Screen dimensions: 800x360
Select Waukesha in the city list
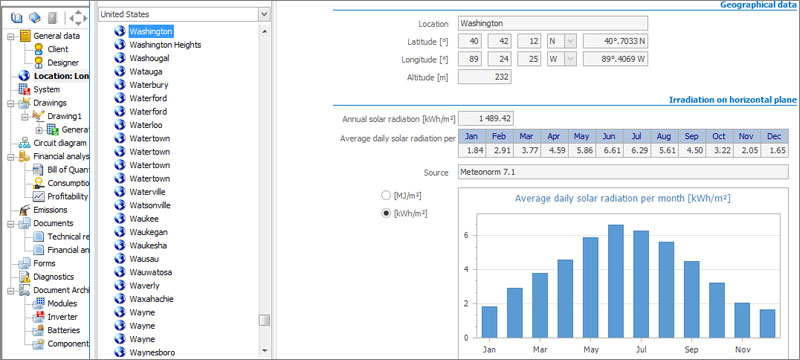[x=148, y=245]
